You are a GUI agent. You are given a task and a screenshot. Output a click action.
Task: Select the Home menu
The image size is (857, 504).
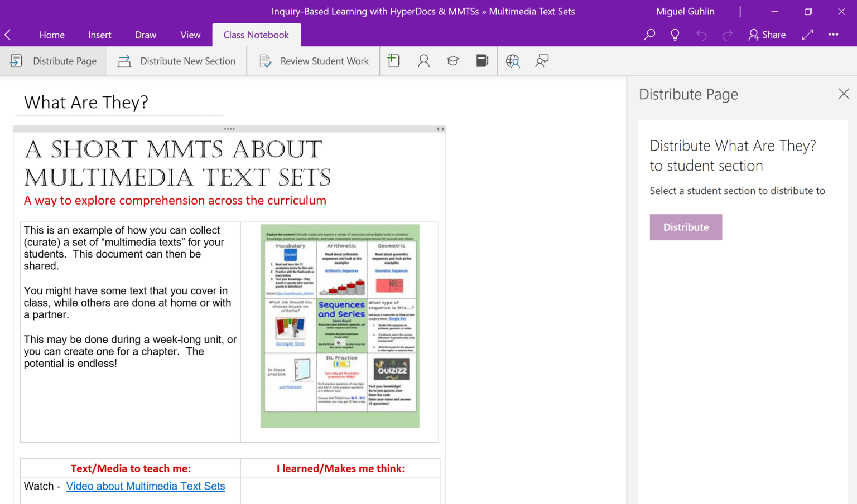[52, 35]
